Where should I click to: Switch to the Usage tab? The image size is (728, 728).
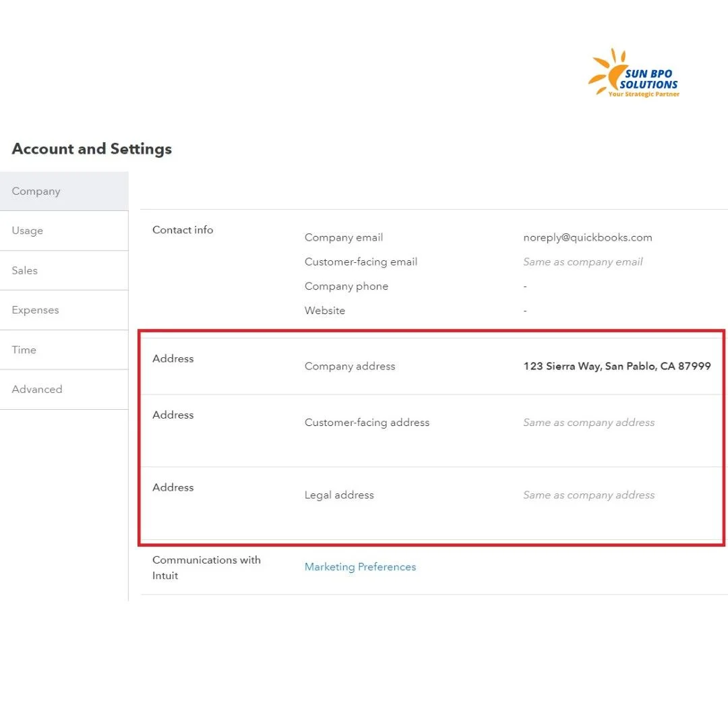pyautogui.click(x=64, y=231)
